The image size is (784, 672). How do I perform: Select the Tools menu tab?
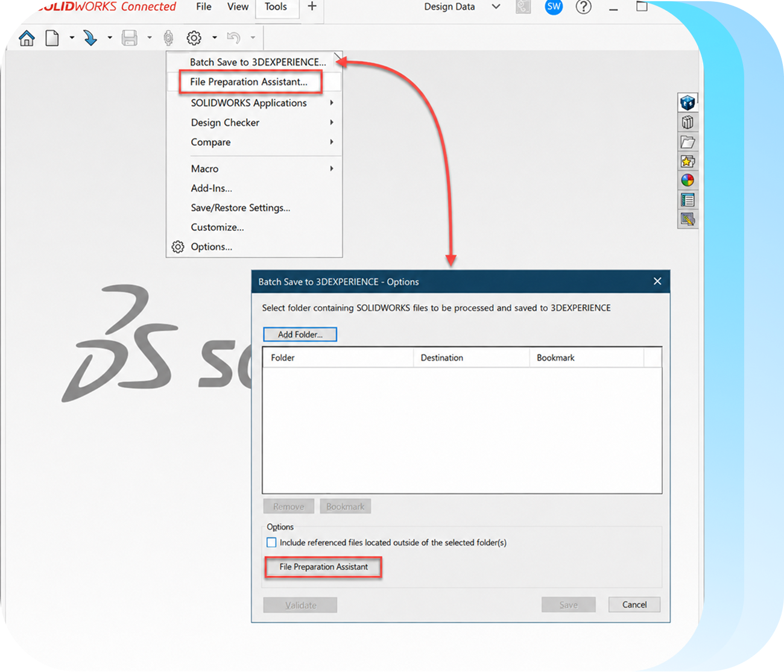point(276,7)
